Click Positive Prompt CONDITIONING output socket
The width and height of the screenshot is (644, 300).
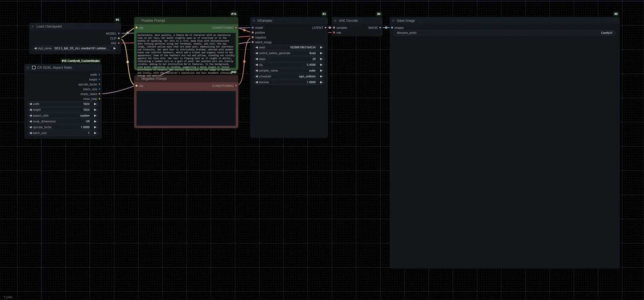236,28
